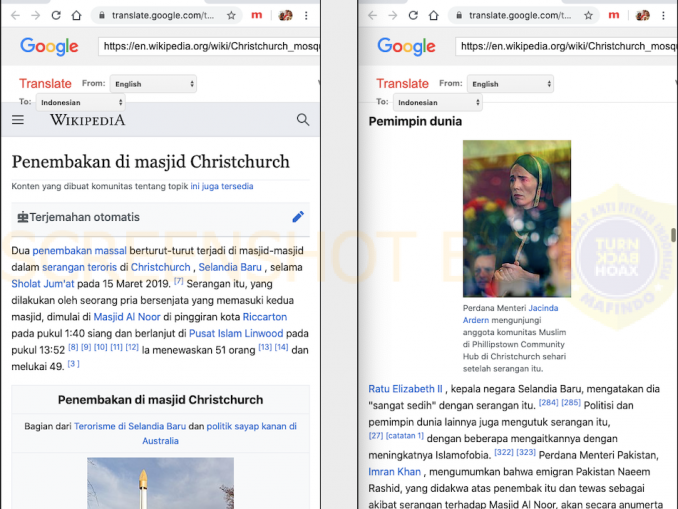
Task: Open 'Pusat Islam Linwood' link
Action: click(236, 333)
